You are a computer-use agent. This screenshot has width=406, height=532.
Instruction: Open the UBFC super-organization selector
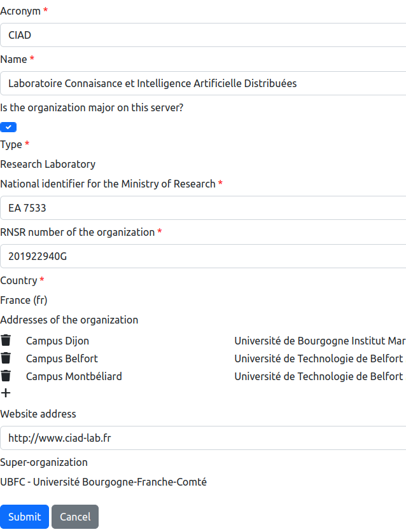(103, 482)
